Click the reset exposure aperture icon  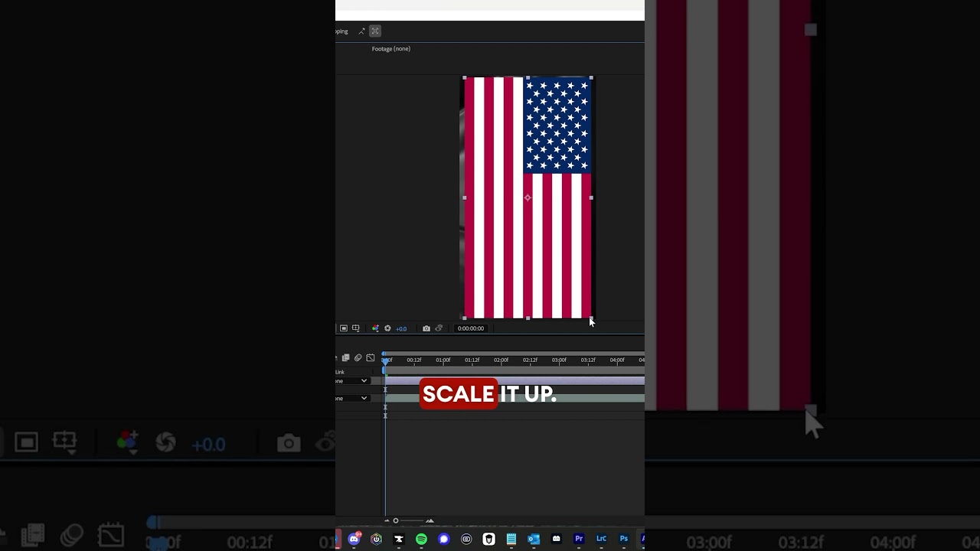(387, 328)
